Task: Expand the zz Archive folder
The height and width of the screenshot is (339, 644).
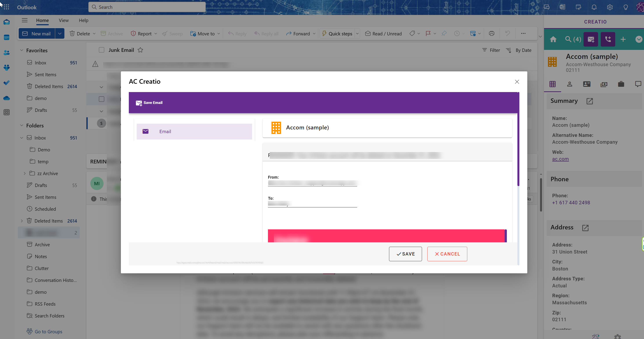Action: (24, 173)
